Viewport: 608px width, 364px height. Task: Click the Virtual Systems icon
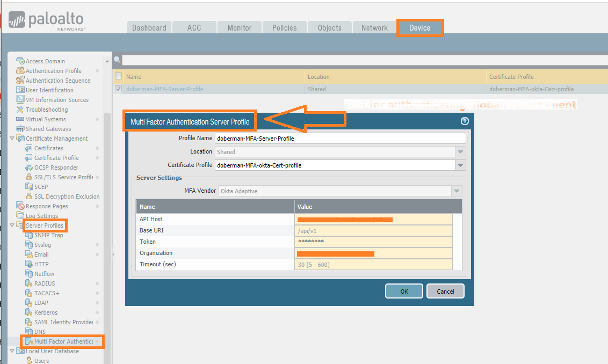[20, 119]
